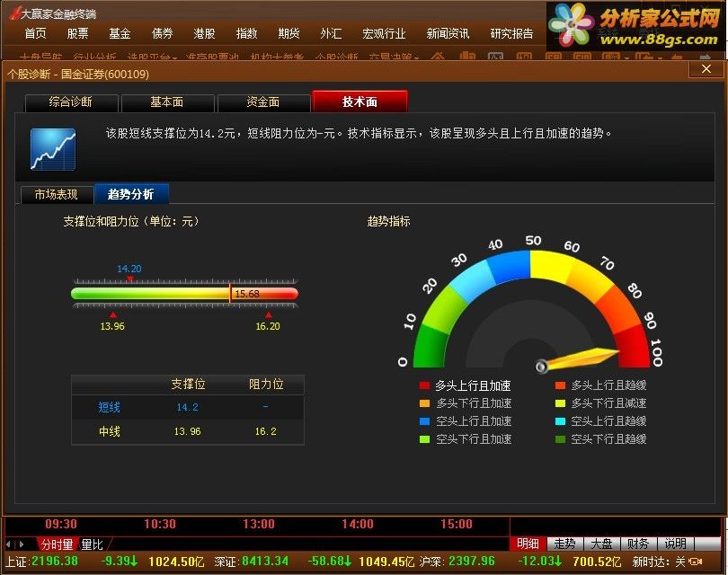The width and height of the screenshot is (728, 575).
Task: Click the 多头下行且减速 yellow swatch
Action: pos(561,403)
